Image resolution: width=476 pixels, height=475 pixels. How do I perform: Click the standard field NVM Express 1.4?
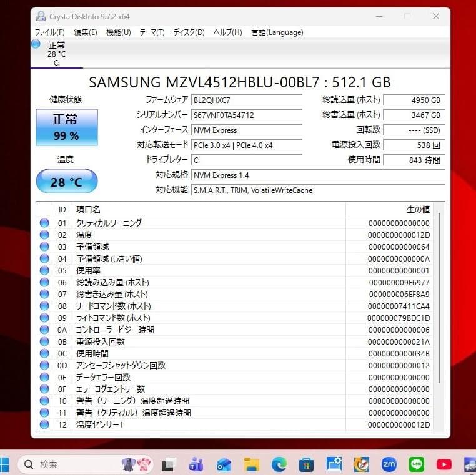click(318, 175)
